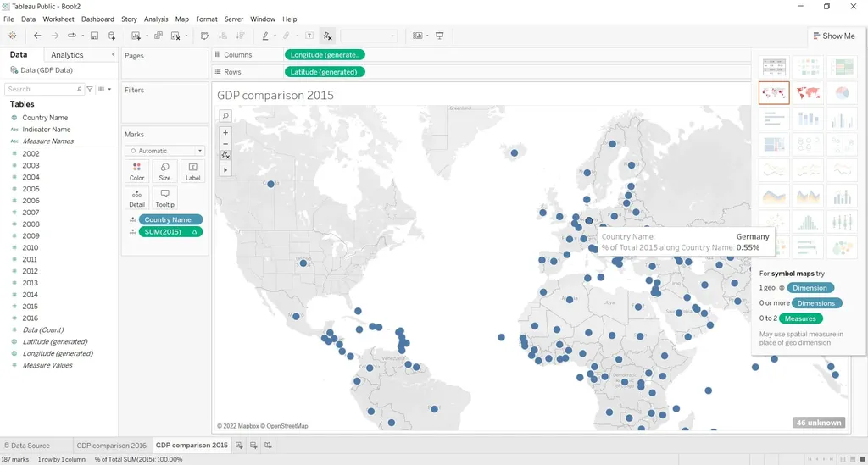
Task: Switch to the GDP comparison 2016 sheet tab
Action: 111,446
